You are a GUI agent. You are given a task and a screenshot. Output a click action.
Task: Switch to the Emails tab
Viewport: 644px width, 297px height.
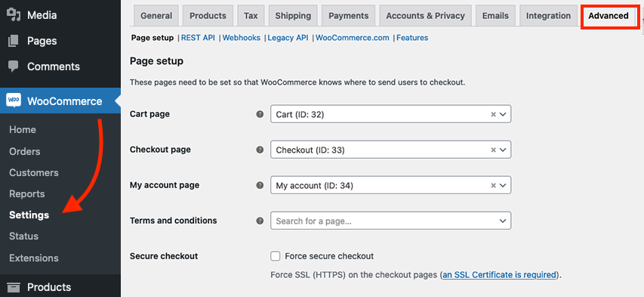pyautogui.click(x=495, y=16)
